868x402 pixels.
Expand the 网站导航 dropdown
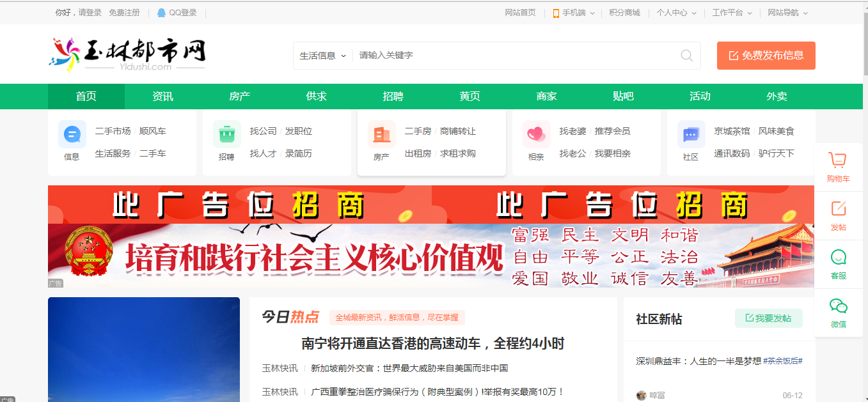787,13
